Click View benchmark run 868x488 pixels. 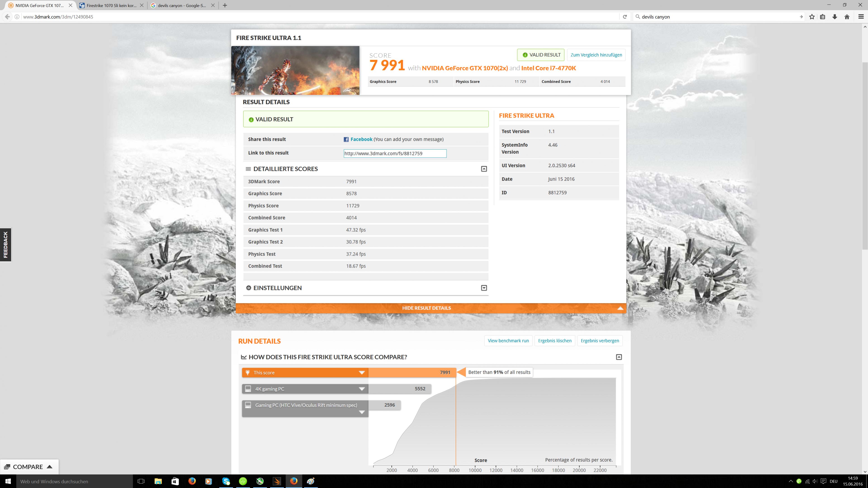(x=508, y=341)
